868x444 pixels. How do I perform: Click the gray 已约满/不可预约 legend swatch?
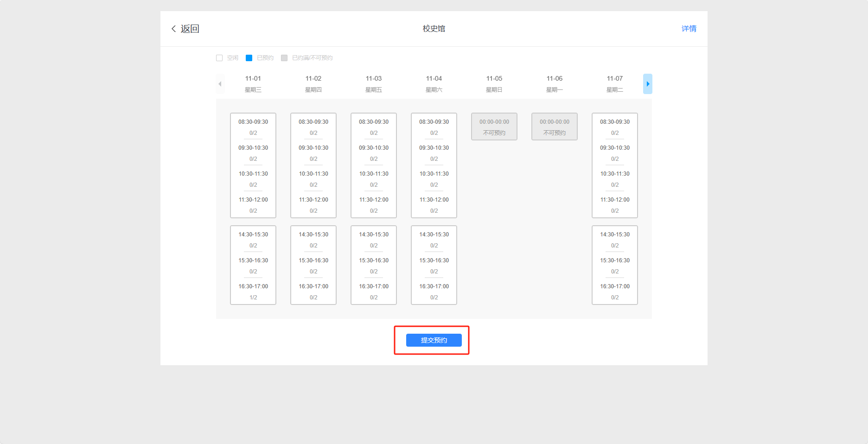click(284, 58)
